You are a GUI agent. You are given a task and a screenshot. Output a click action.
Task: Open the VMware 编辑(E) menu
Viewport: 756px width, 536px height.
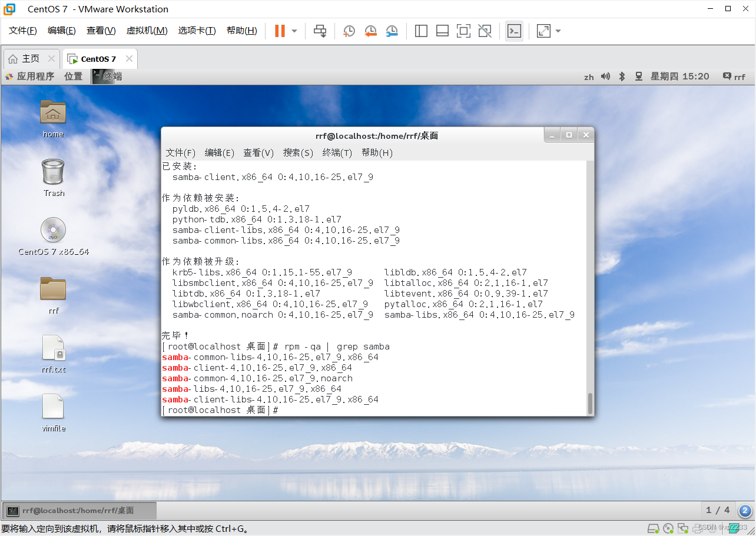point(62,31)
